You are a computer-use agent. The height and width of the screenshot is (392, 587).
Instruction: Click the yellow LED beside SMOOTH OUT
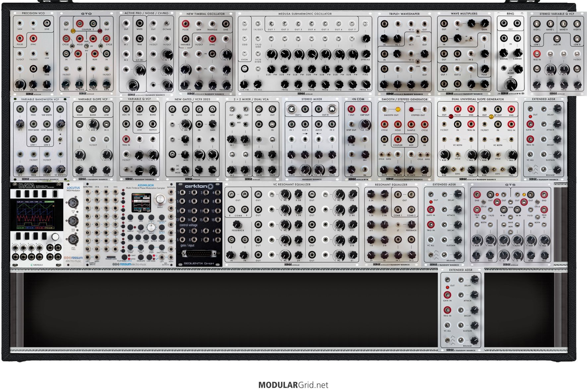(398, 109)
